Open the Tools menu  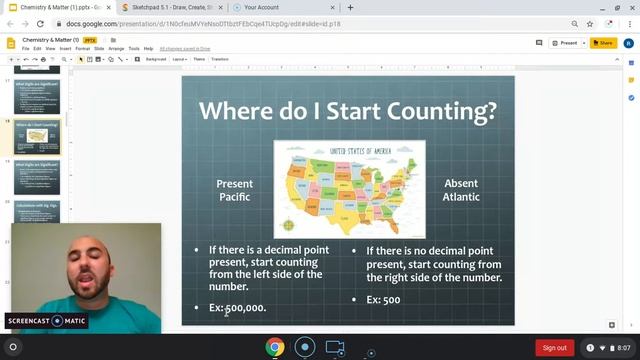(134, 49)
